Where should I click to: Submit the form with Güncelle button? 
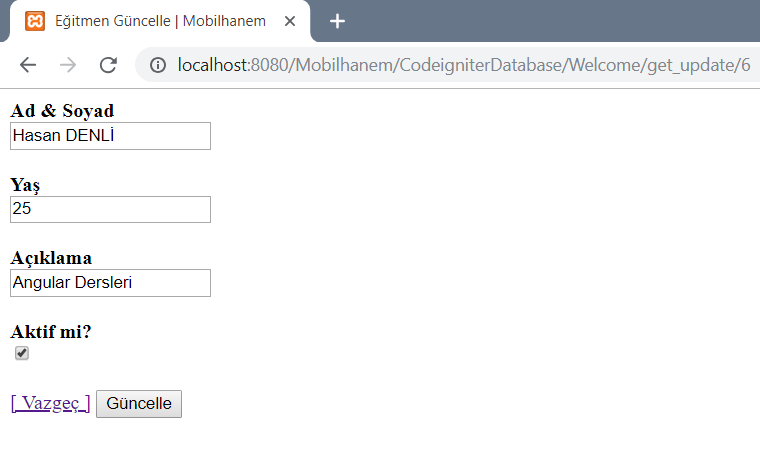tap(139, 404)
